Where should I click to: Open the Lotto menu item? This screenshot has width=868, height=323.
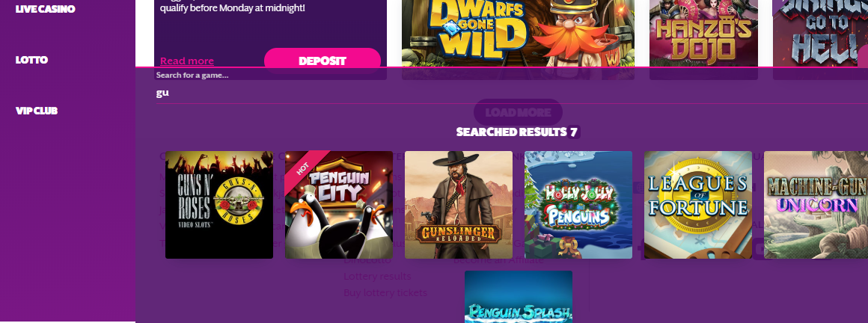[x=31, y=60]
